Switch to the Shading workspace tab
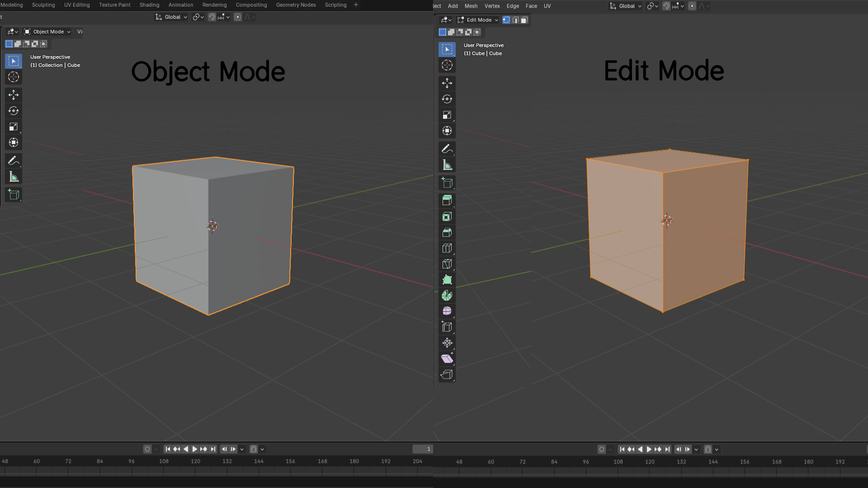Viewport: 868px width, 488px height. coord(149,5)
